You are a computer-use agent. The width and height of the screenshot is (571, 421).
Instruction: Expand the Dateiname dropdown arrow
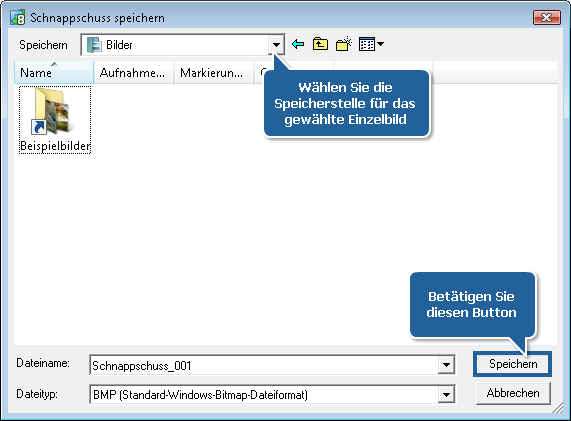[x=446, y=365]
